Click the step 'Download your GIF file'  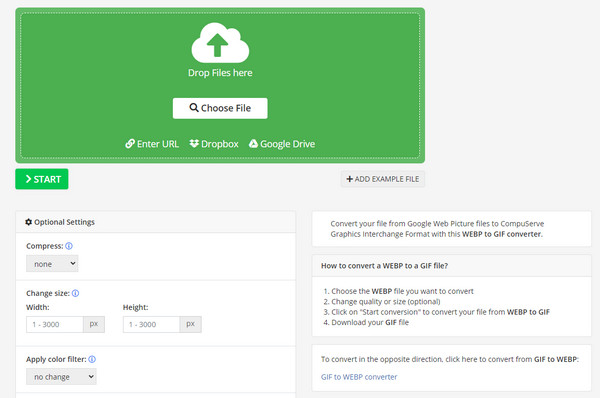coord(370,323)
